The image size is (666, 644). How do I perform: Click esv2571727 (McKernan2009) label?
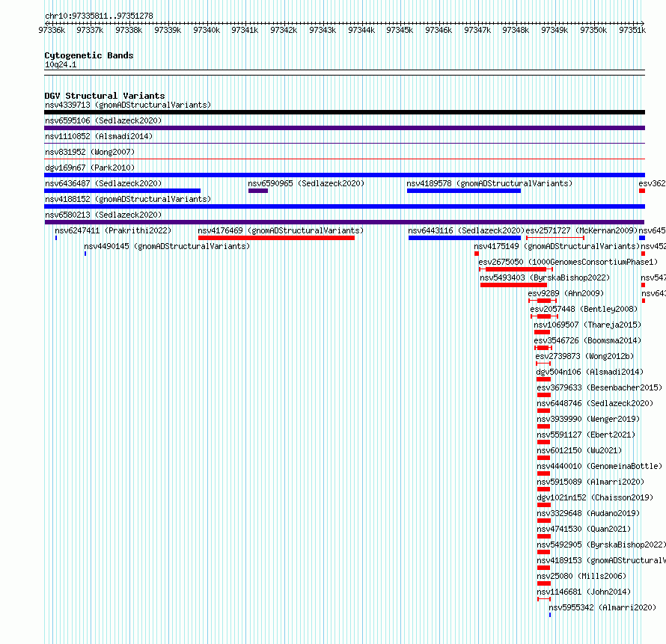pyautogui.click(x=581, y=230)
